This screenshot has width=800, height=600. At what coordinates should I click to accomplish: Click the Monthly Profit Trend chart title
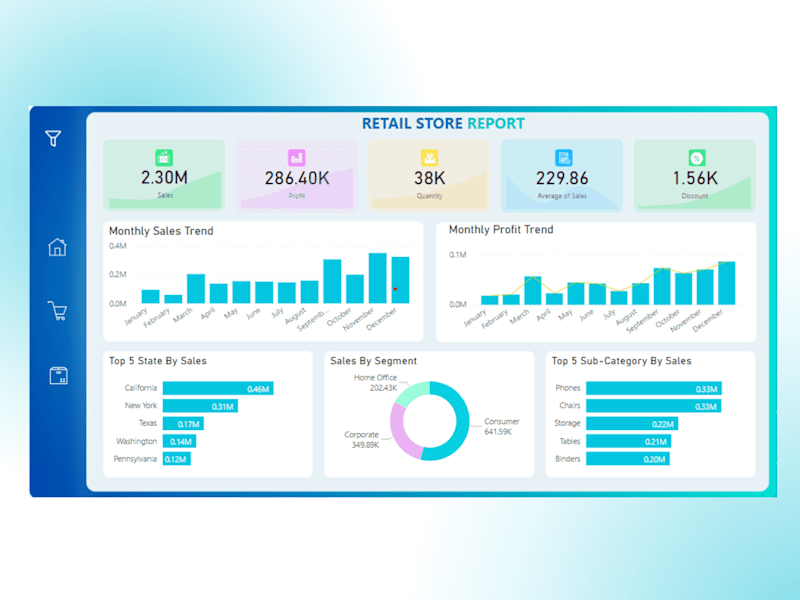point(501,230)
